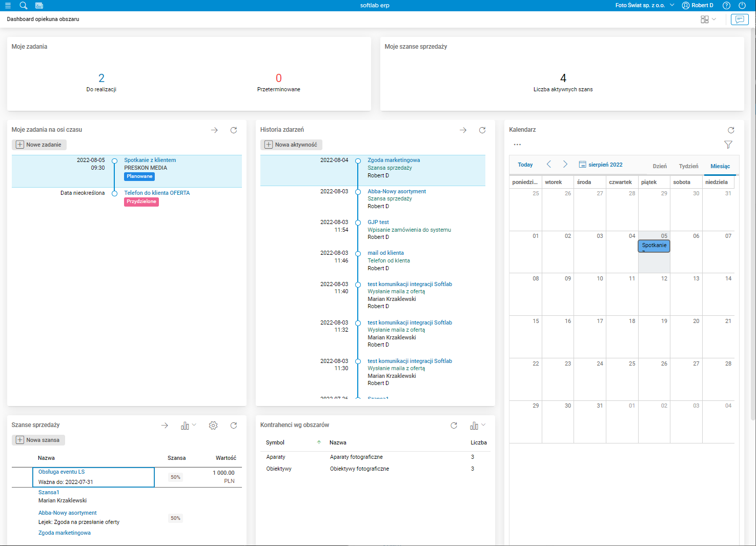Image resolution: width=756 pixels, height=546 pixels.
Task: Open the Zgoda marketingowa history event
Action: point(394,160)
